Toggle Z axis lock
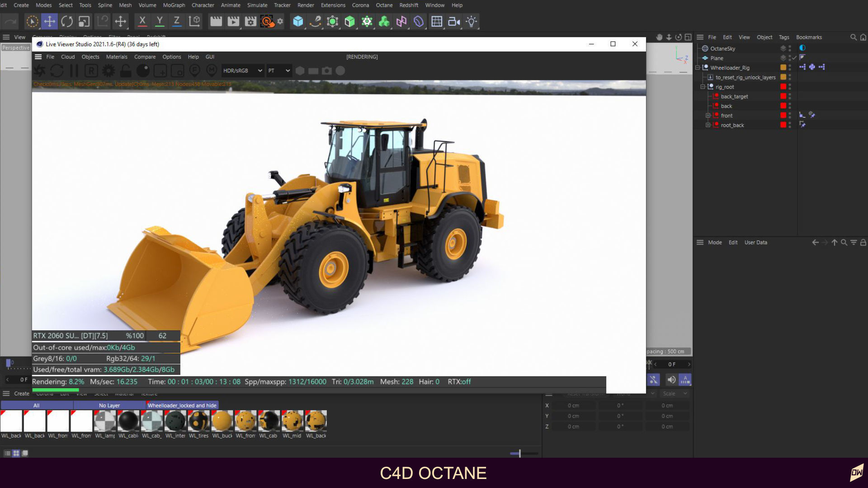Image resolution: width=868 pixels, height=488 pixels. (x=177, y=21)
